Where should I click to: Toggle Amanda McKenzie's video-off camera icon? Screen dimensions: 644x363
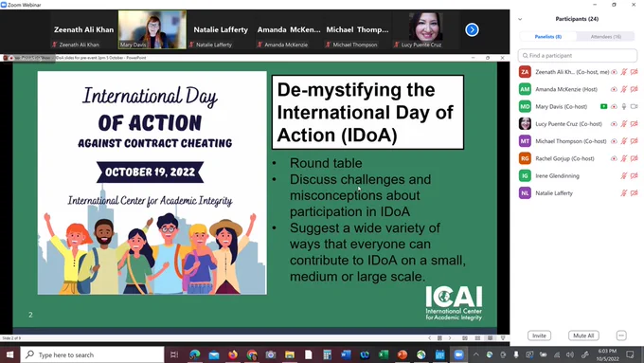click(x=635, y=89)
